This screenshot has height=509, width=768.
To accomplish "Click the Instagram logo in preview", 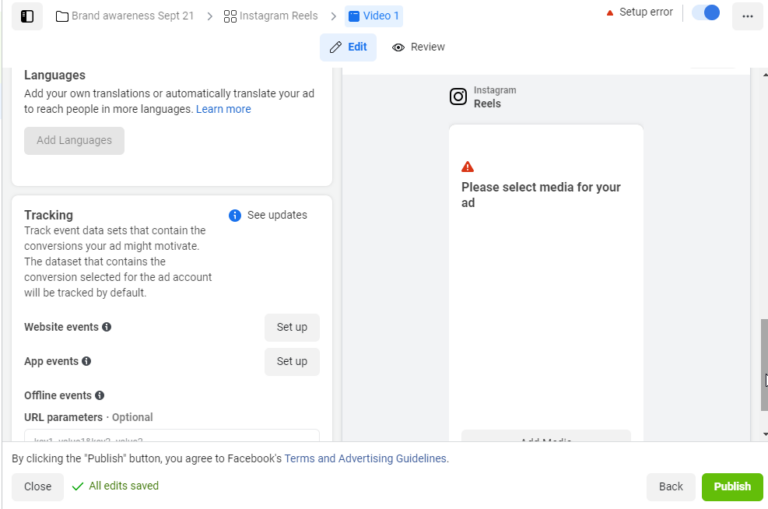I will point(458,96).
